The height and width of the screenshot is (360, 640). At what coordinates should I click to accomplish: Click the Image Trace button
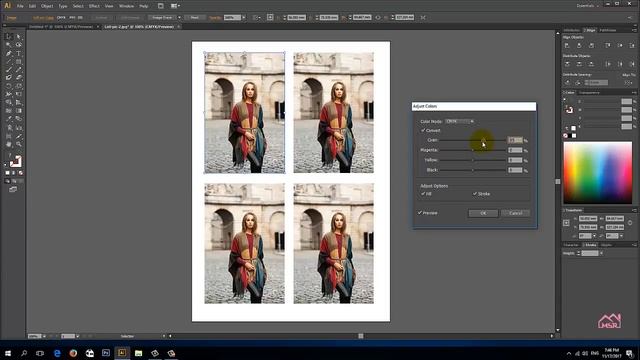[x=162, y=18]
